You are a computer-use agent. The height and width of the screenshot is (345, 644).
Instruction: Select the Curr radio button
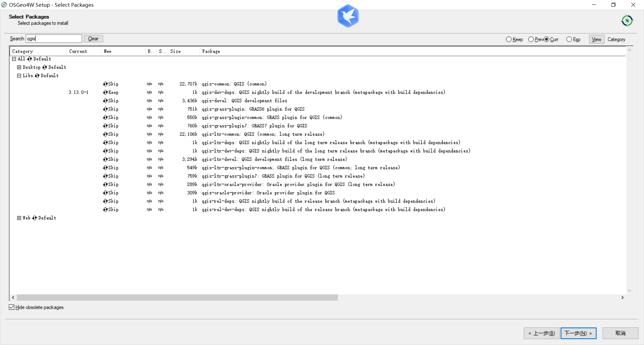click(547, 40)
